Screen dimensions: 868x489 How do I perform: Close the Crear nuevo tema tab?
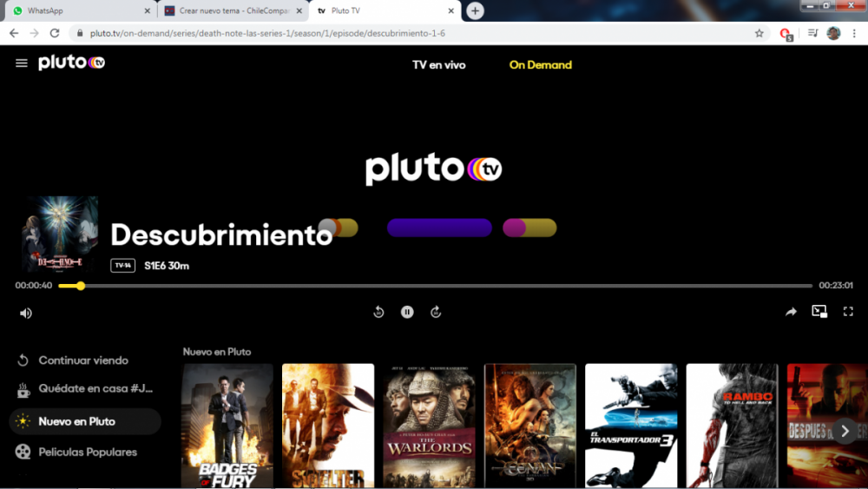tap(299, 10)
